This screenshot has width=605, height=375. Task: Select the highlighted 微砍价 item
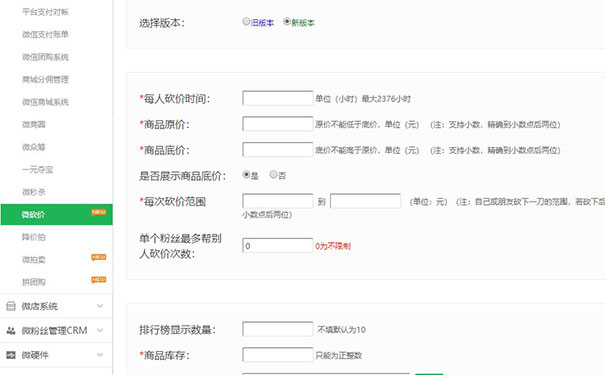[56, 215]
